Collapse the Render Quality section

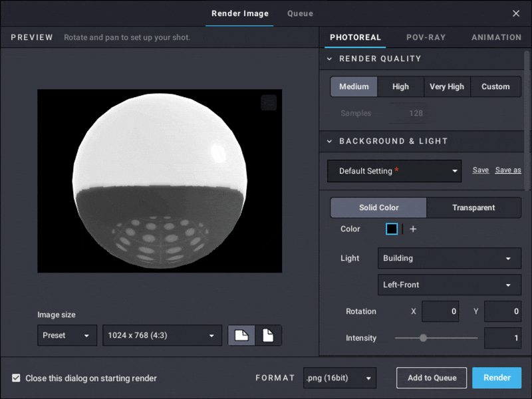point(329,59)
